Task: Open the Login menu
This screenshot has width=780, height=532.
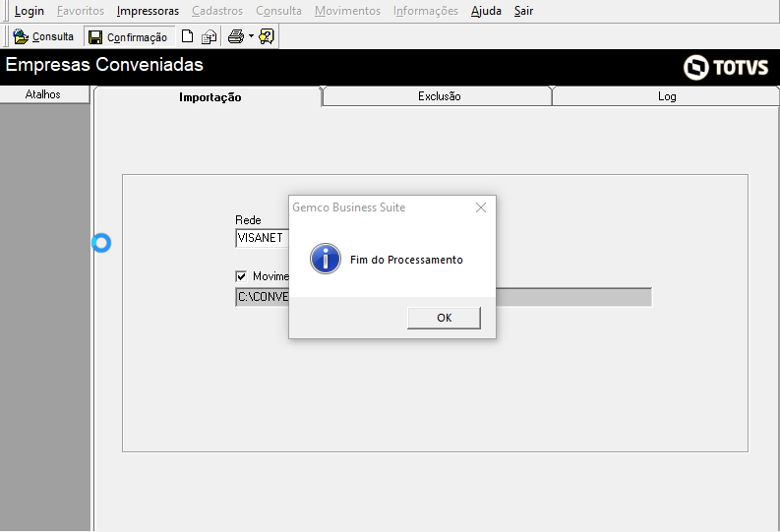Action: 29,11
